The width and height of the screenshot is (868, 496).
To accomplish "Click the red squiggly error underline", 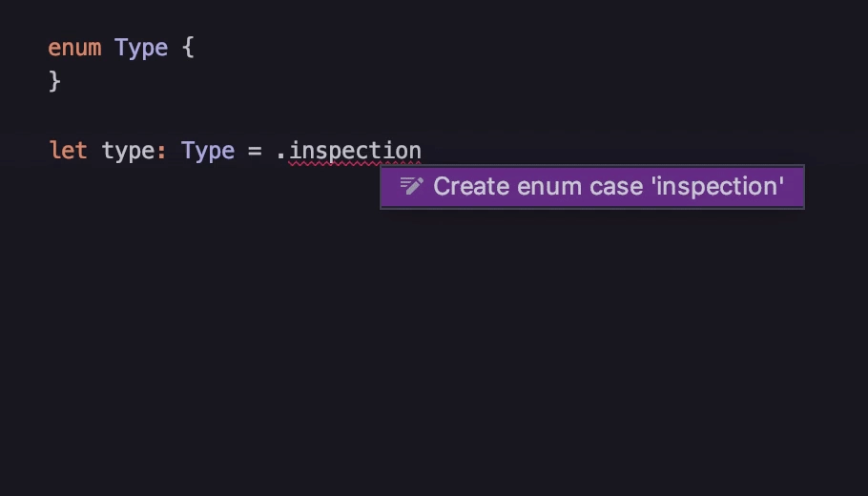I will [355, 164].
